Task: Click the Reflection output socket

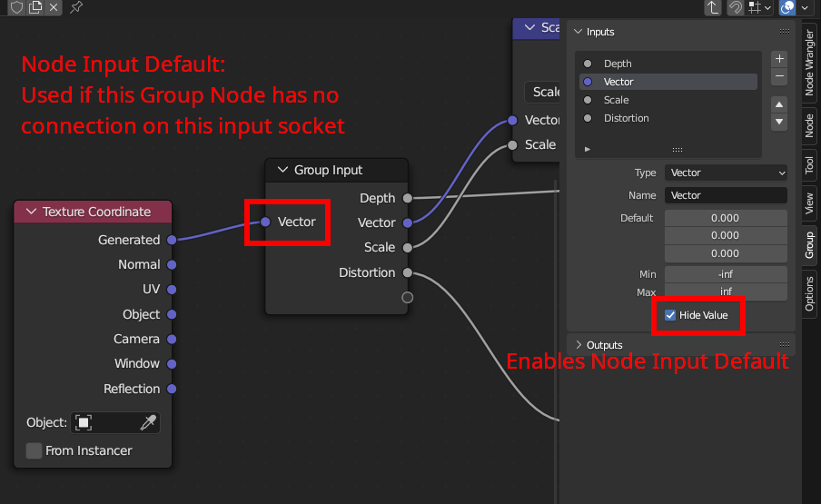Action: [x=172, y=389]
